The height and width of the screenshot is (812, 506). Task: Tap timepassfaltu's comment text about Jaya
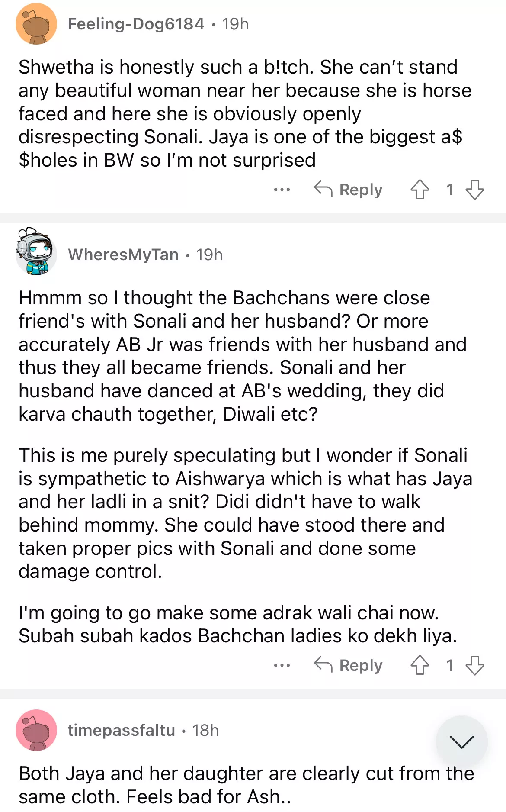click(x=246, y=785)
